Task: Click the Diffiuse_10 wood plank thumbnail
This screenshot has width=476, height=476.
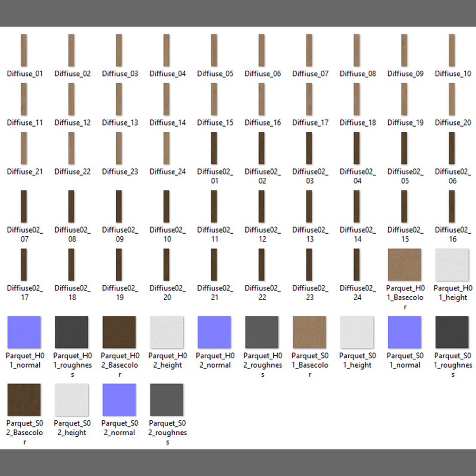Action: click(452, 50)
